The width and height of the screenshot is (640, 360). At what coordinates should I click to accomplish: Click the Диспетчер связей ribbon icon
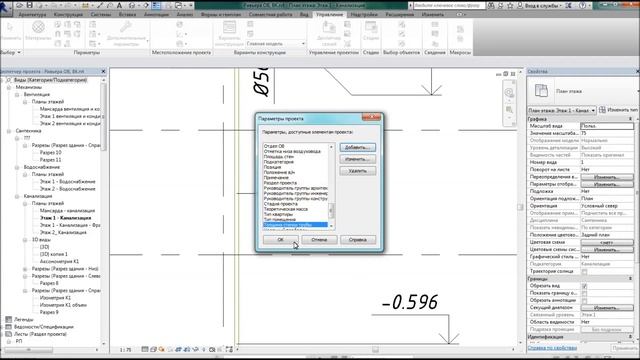pos(329,28)
